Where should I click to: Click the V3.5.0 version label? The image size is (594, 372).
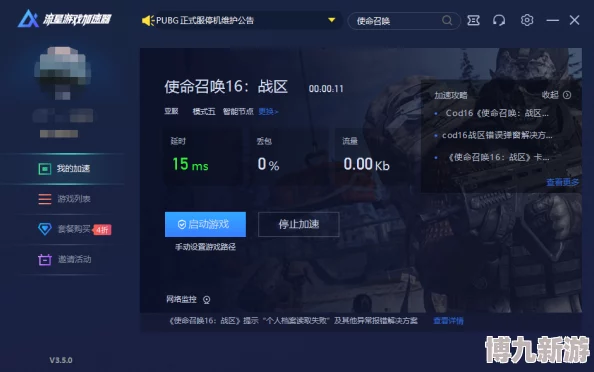coord(61,360)
